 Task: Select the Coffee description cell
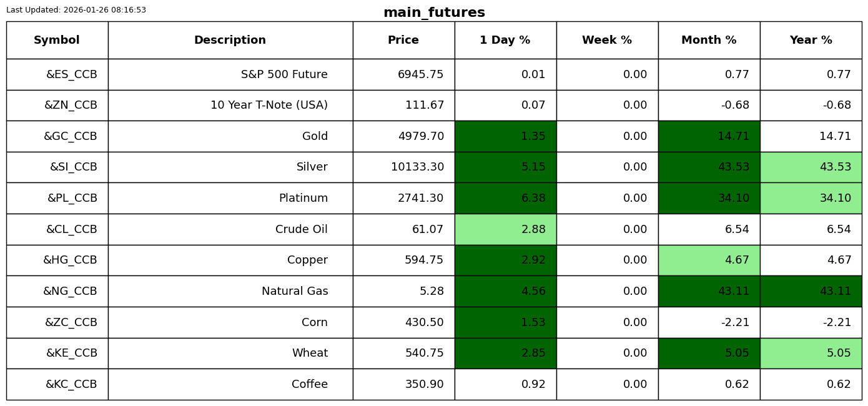point(309,385)
